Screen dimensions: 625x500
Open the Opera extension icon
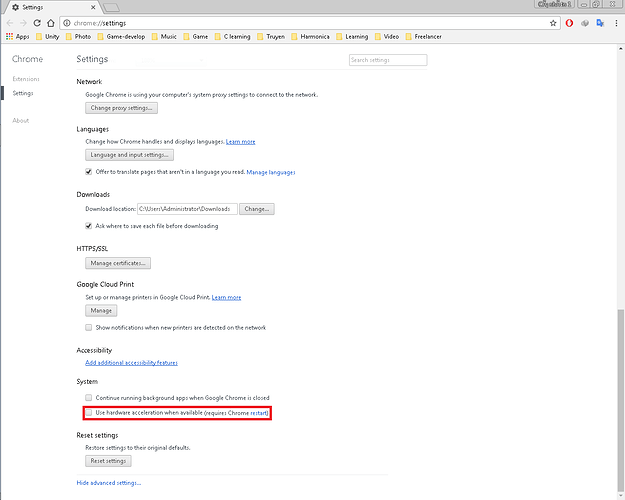(x=569, y=23)
